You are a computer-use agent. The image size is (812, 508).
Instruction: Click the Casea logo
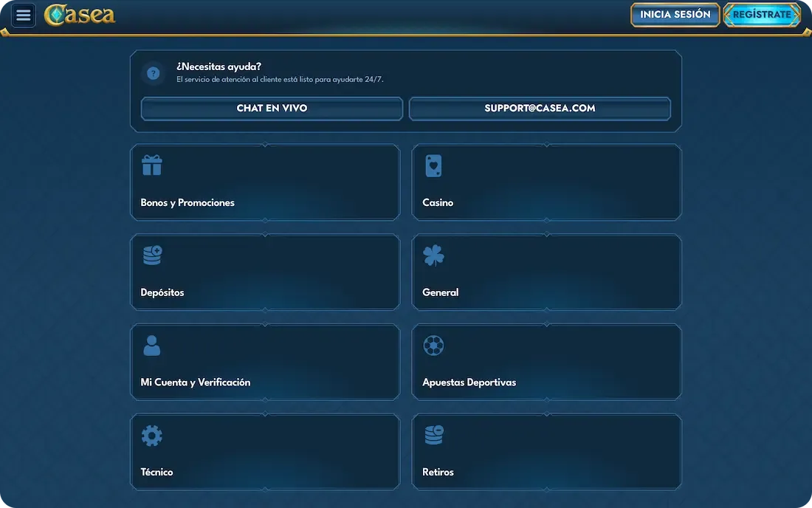click(80, 15)
